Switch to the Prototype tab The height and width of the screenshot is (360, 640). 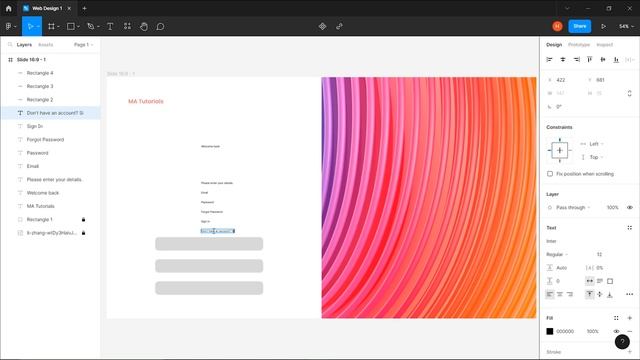coord(579,44)
